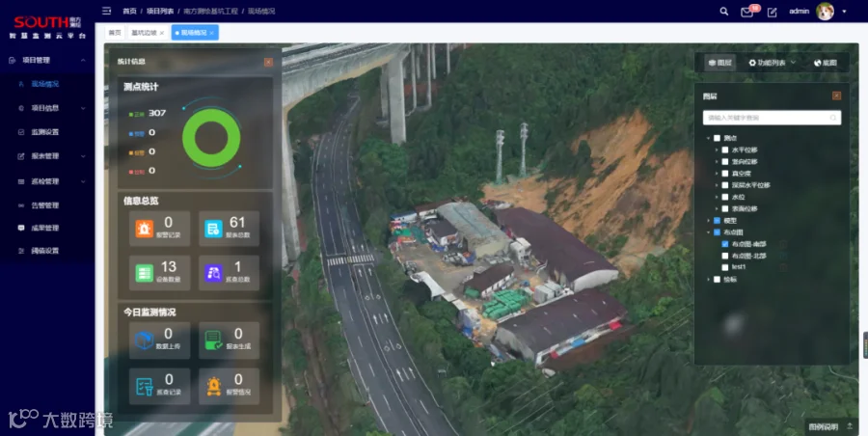Viewport: 868px width, 436px height.
Task: Check the 竖向位移 layer checkbox
Action: tap(724, 162)
